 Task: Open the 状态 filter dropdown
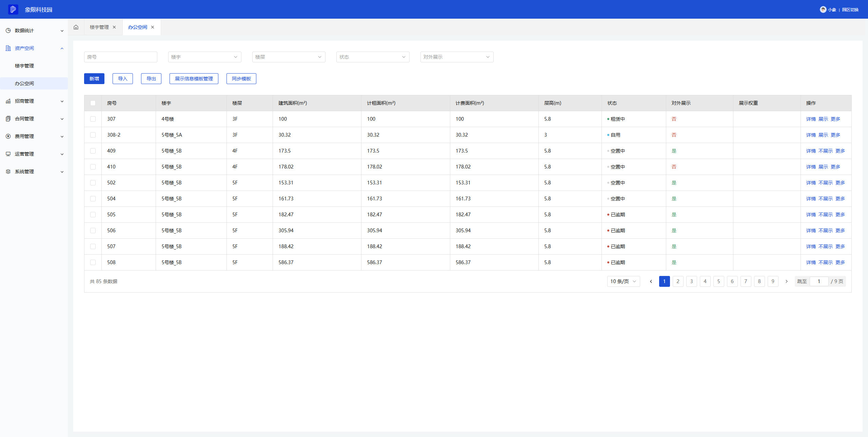click(x=373, y=57)
